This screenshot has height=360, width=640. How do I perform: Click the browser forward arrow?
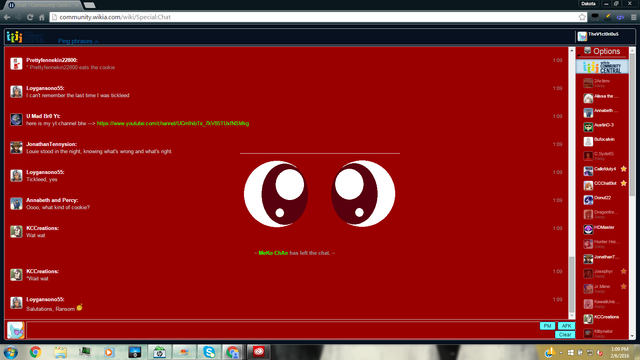[19, 18]
